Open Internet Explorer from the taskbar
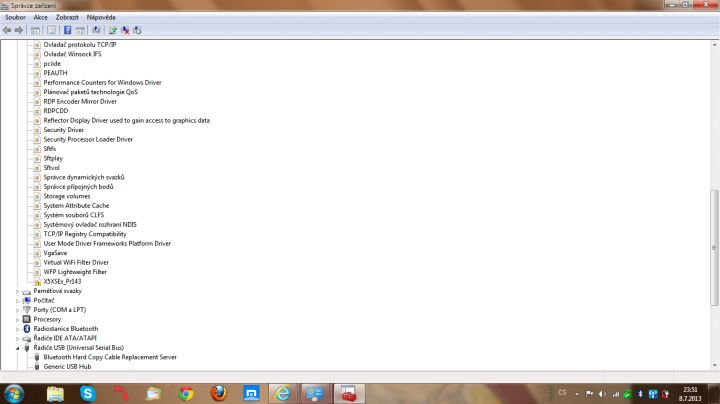The height and width of the screenshot is (404, 720). (282, 394)
